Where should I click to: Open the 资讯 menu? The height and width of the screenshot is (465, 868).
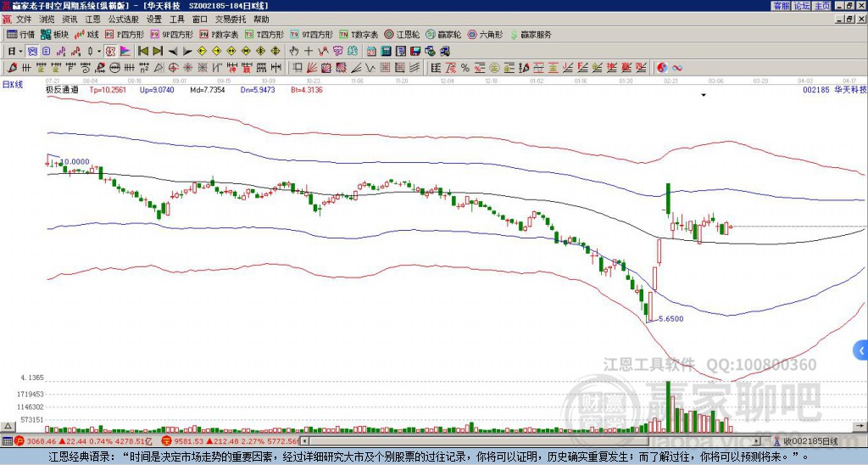70,20
